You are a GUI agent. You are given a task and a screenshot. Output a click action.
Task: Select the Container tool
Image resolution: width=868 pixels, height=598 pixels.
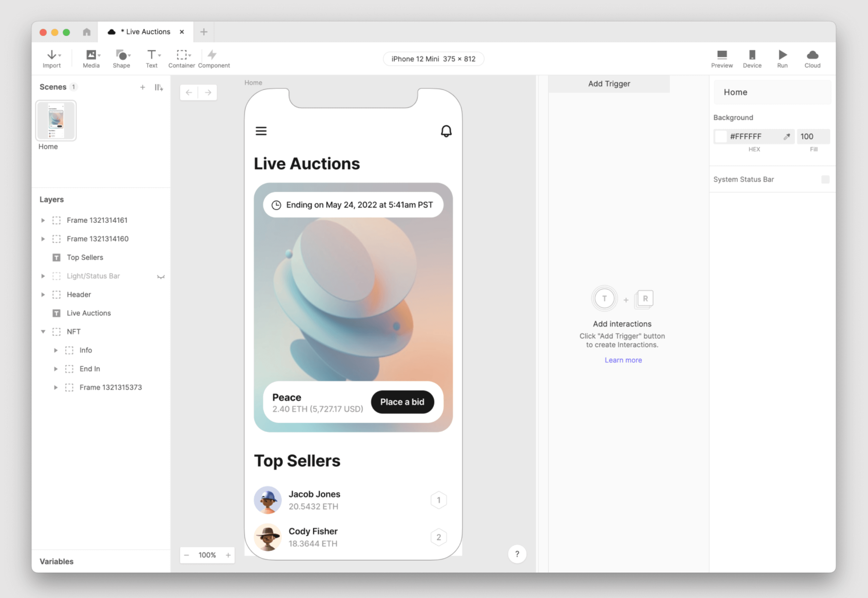182,59
